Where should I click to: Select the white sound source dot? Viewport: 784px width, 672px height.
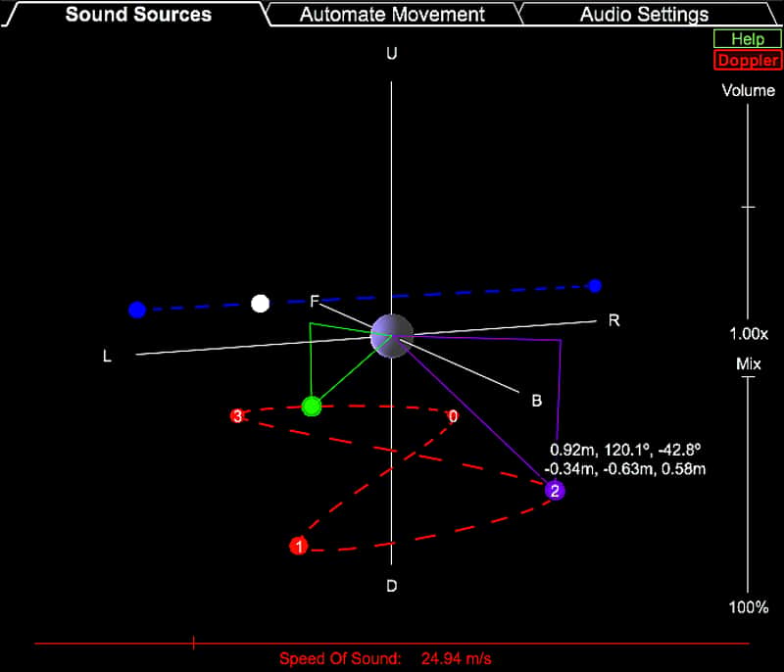[260, 304]
